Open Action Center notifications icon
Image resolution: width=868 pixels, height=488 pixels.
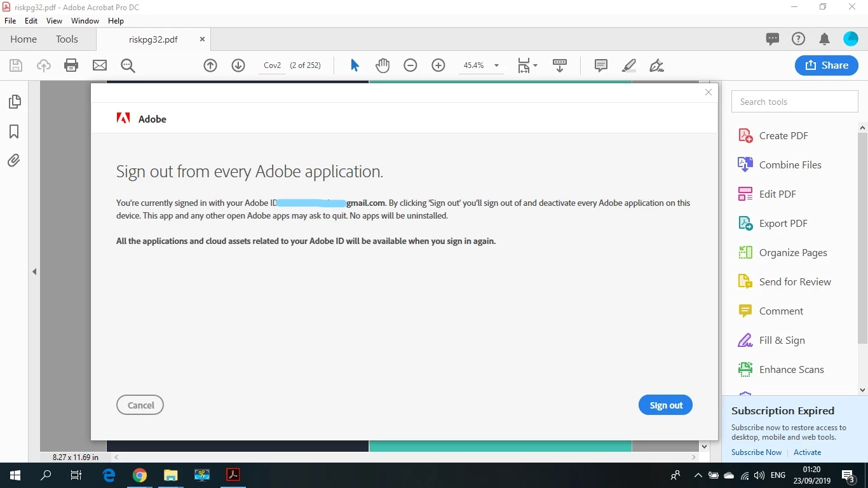click(848, 475)
